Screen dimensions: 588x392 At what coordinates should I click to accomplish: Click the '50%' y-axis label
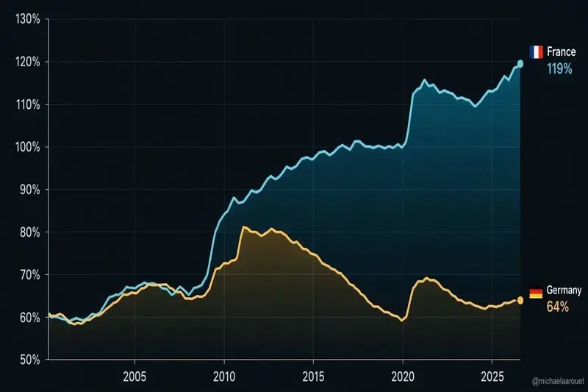[x=30, y=360]
